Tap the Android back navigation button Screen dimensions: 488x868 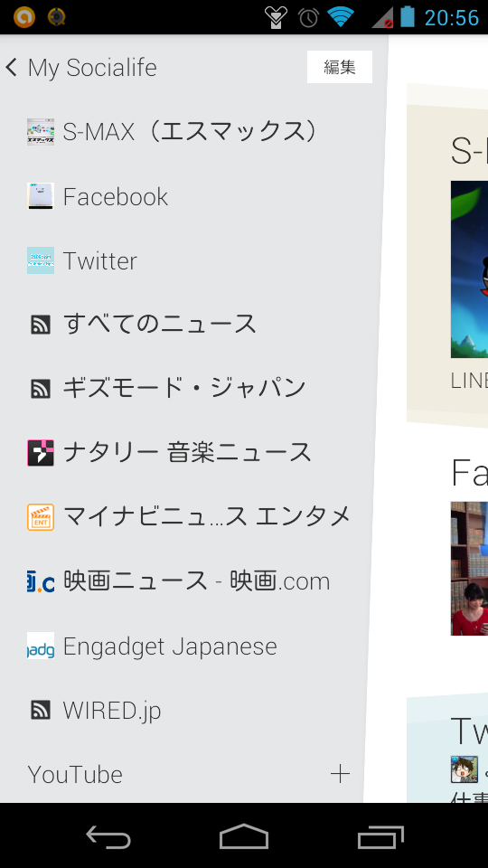[x=108, y=835]
